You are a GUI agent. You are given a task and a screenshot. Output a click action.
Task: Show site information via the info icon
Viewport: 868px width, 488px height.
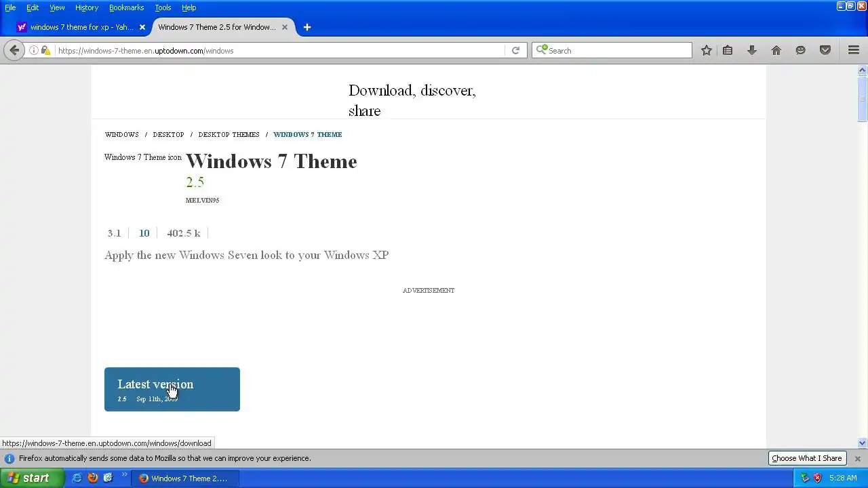tap(33, 50)
